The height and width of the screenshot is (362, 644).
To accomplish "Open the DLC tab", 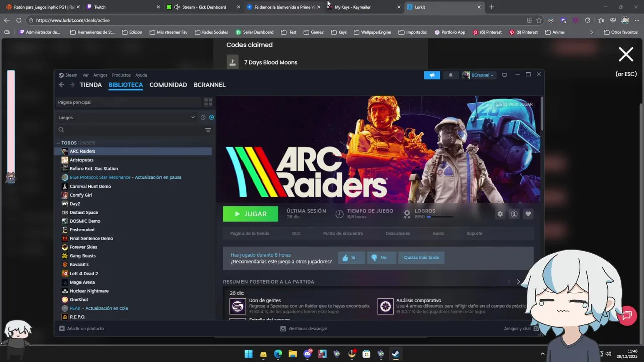I will coord(296,233).
